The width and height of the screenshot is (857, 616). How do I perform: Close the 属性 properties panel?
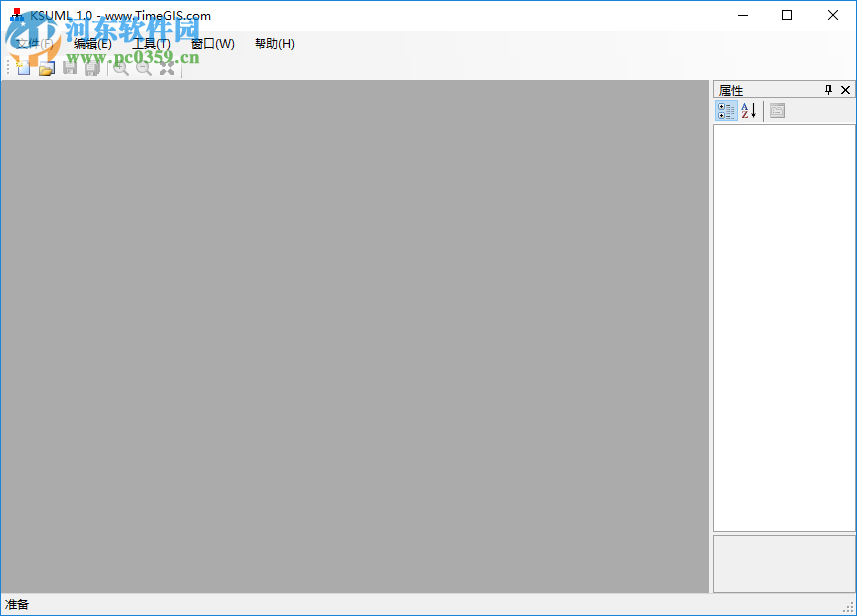[846, 89]
